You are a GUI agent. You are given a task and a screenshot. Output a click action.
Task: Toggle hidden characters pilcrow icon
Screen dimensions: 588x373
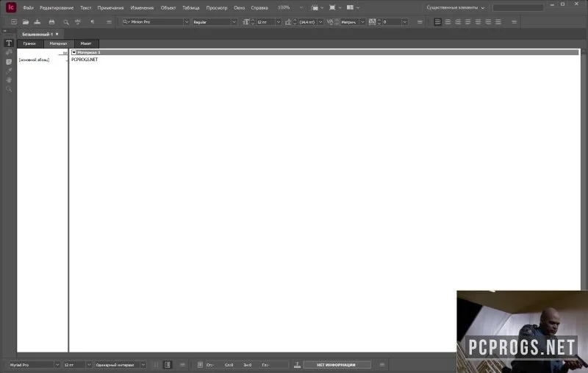93,22
